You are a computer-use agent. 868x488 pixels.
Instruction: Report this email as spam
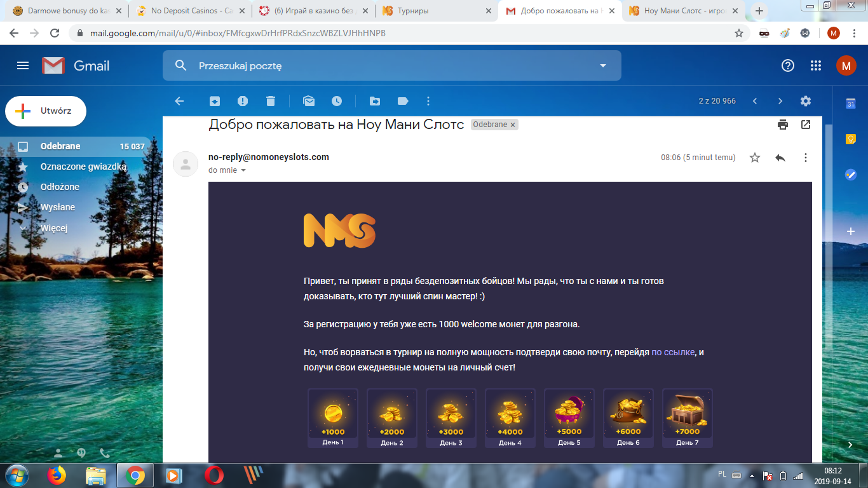point(243,101)
